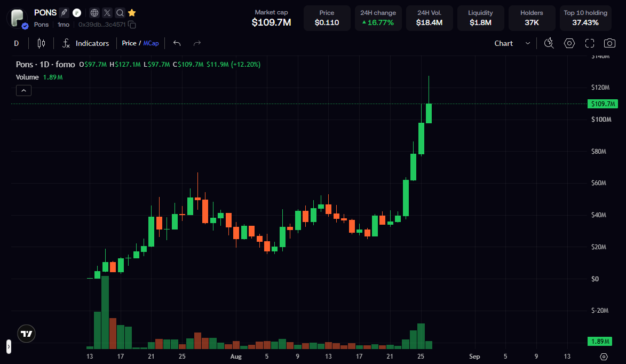Click the feather icon next to PONS
This screenshot has height=364, width=626.
click(x=64, y=13)
